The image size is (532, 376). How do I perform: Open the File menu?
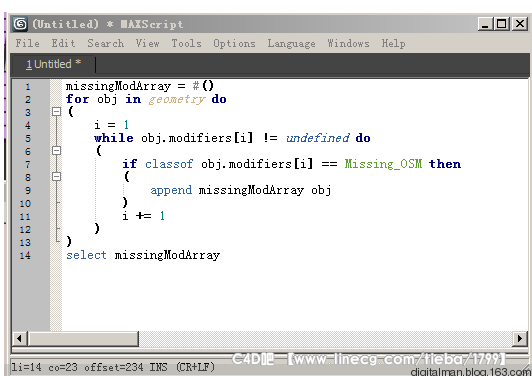(x=27, y=43)
